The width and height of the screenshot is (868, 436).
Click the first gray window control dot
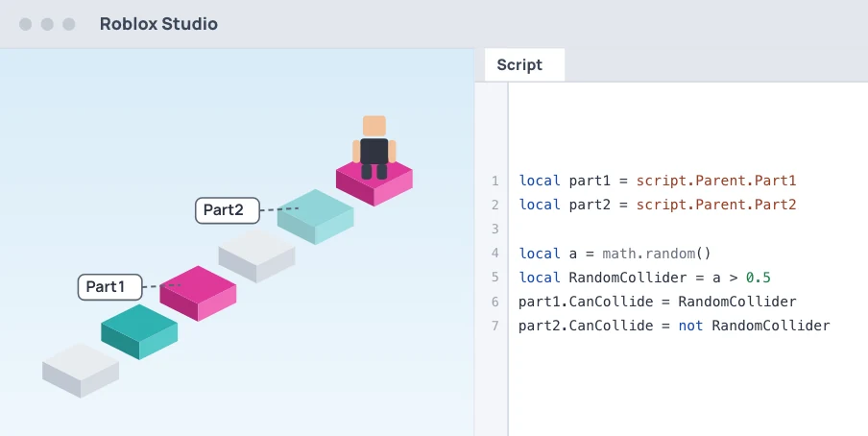[x=26, y=24]
